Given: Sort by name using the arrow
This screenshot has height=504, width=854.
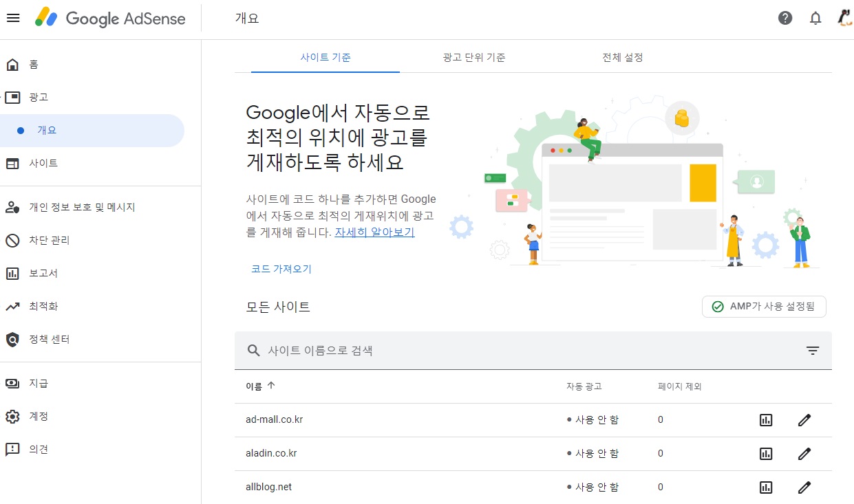Looking at the screenshot, I should pyautogui.click(x=271, y=386).
